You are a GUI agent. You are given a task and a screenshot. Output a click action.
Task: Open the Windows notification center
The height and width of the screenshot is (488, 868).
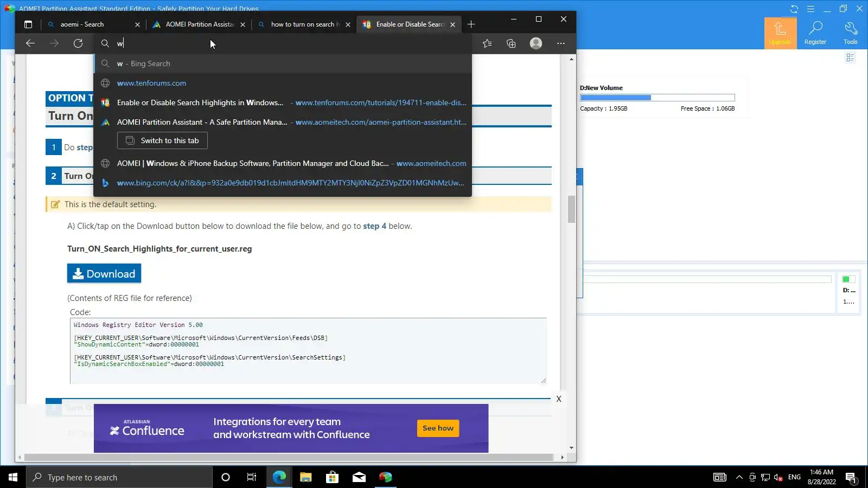pos(851,477)
